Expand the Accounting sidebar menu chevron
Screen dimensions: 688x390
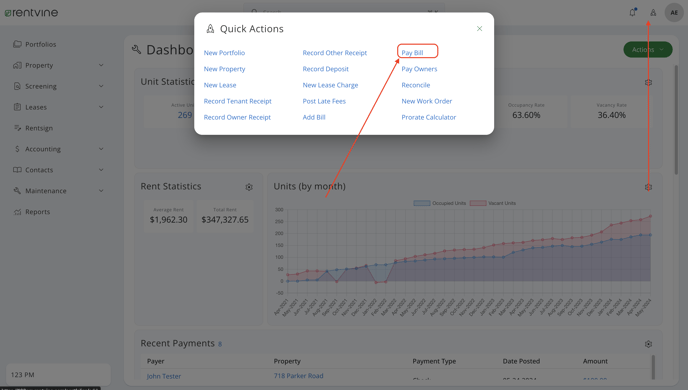click(101, 149)
